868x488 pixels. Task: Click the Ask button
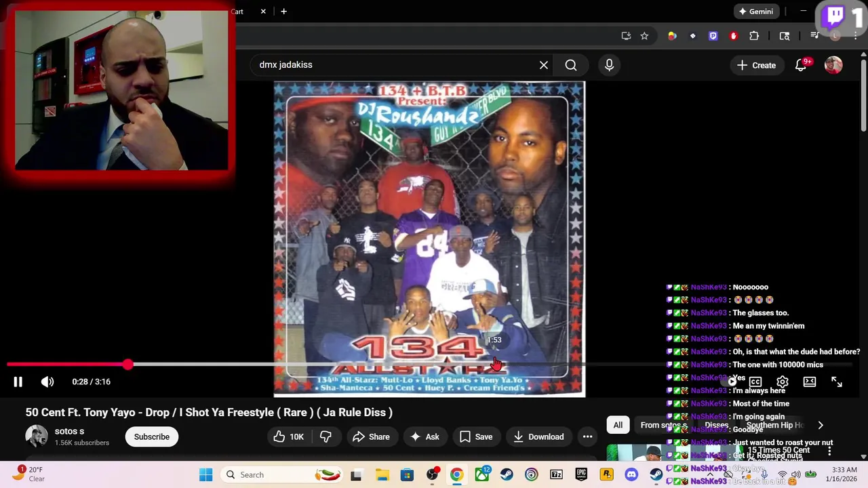[425, 437]
